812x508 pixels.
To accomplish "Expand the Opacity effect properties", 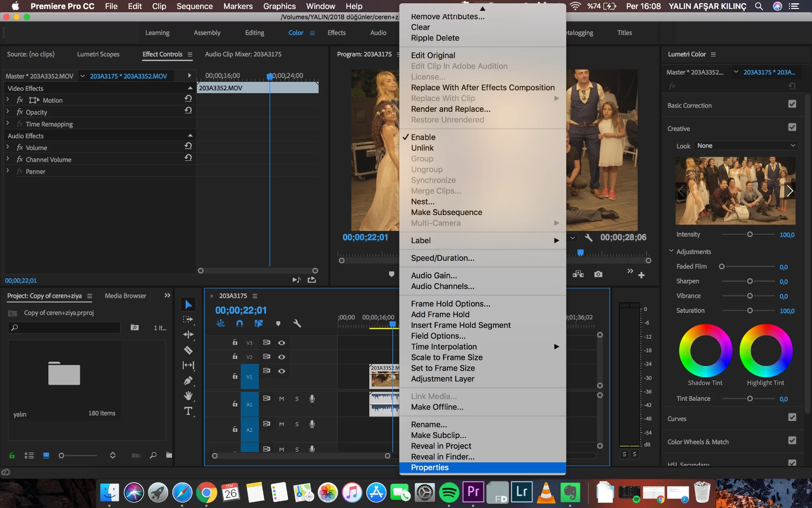I will 8,111.
